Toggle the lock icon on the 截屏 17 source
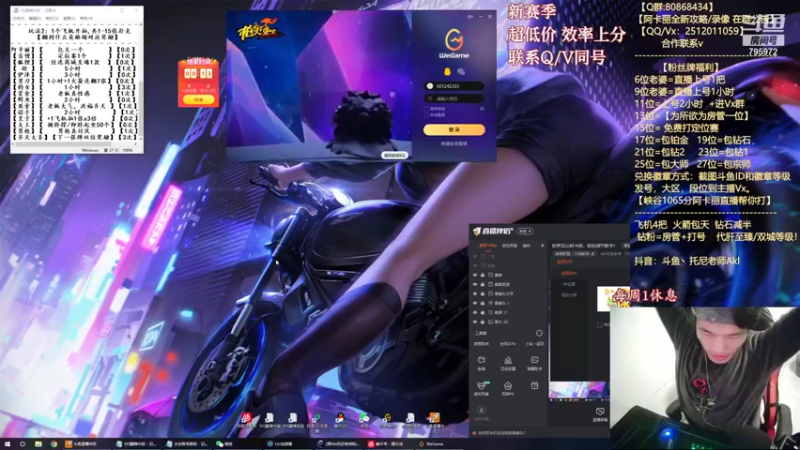This screenshot has height=450, width=800. pos(482,312)
